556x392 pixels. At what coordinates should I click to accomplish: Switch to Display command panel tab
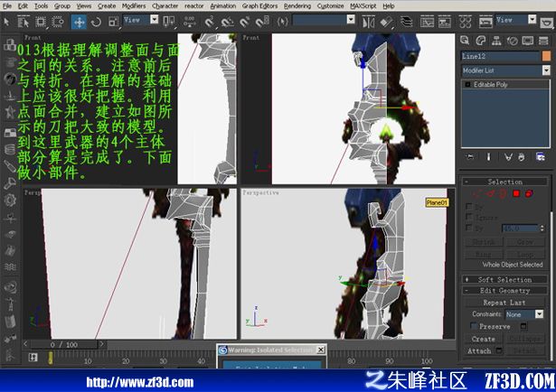528,41
